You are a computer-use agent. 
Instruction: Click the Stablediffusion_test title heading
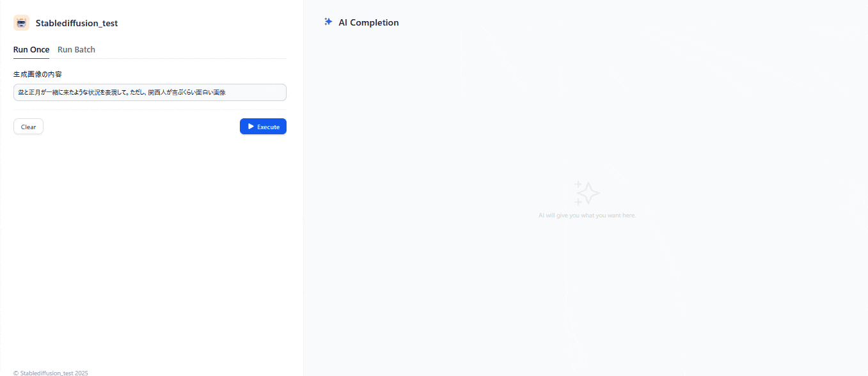(x=76, y=22)
